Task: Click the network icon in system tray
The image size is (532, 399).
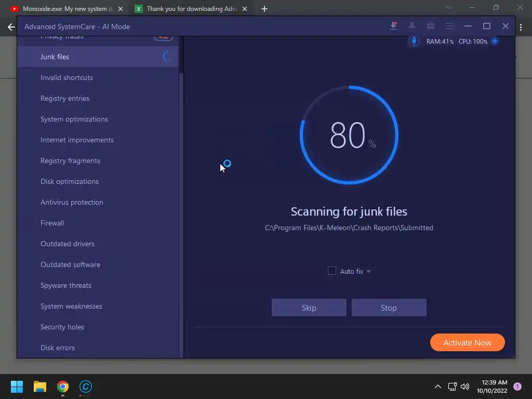Action: click(452, 387)
